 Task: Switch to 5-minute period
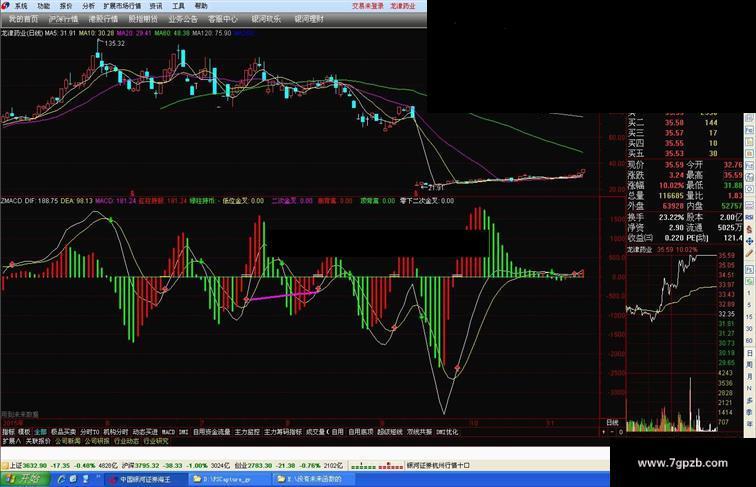[749, 305]
